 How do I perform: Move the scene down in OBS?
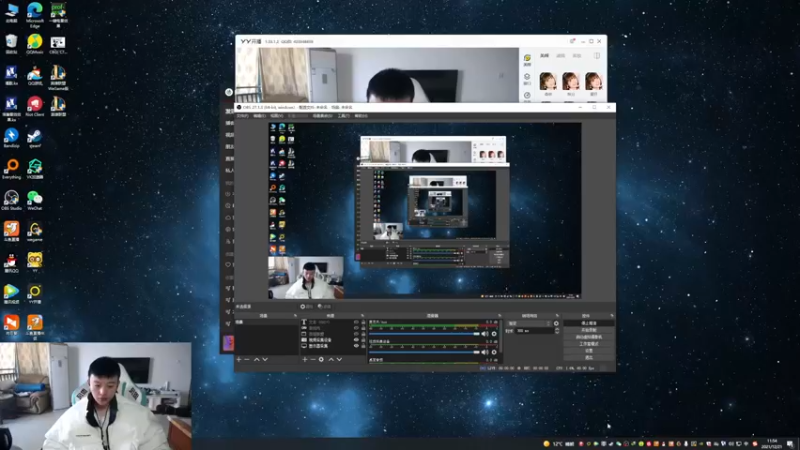tap(265, 360)
